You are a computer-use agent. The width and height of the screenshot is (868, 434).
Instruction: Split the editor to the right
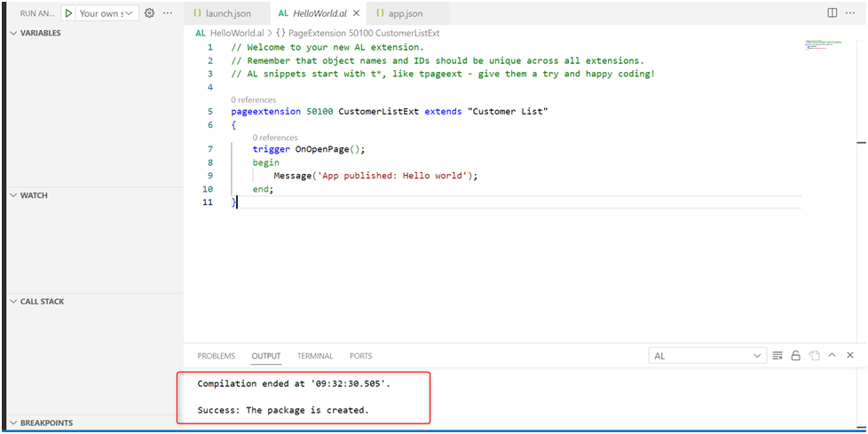pyautogui.click(x=832, y=13)
